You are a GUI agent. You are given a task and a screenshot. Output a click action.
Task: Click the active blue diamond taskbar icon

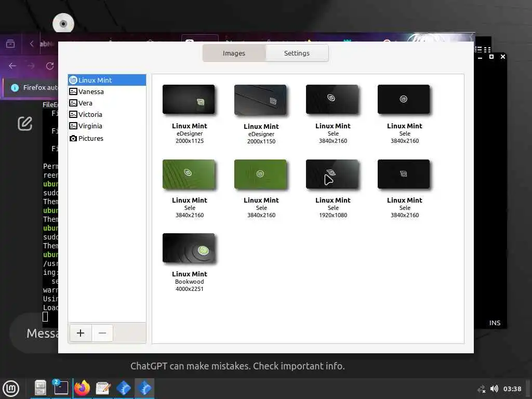(145, 388)
